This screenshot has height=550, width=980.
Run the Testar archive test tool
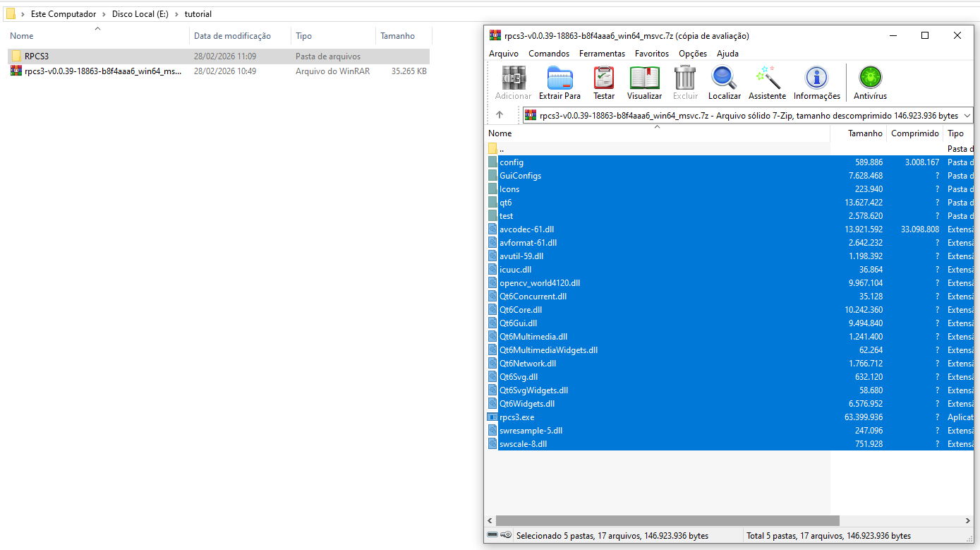(x=604, y=83)
